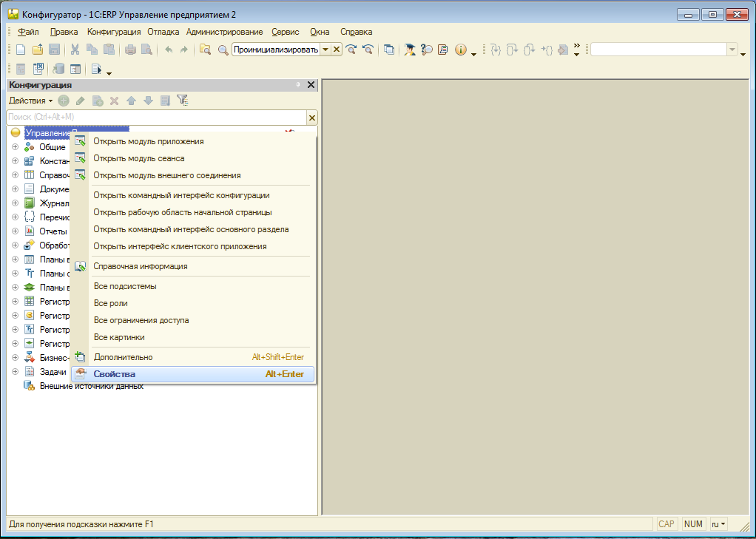Image resolution: width=756 pixels, height=539 pixels.
Task: Click the Move down arrow in panel toolbar
Action: point(148,101)
